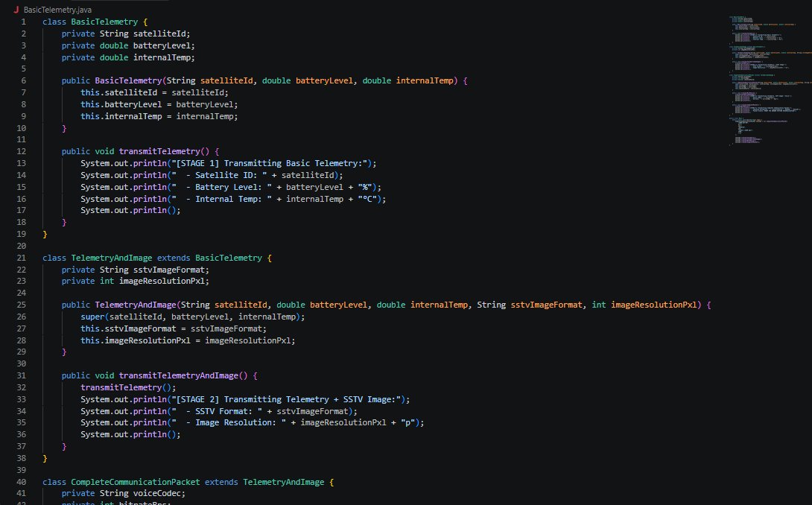Click BasicTelemetry class name on line 1

104,22
